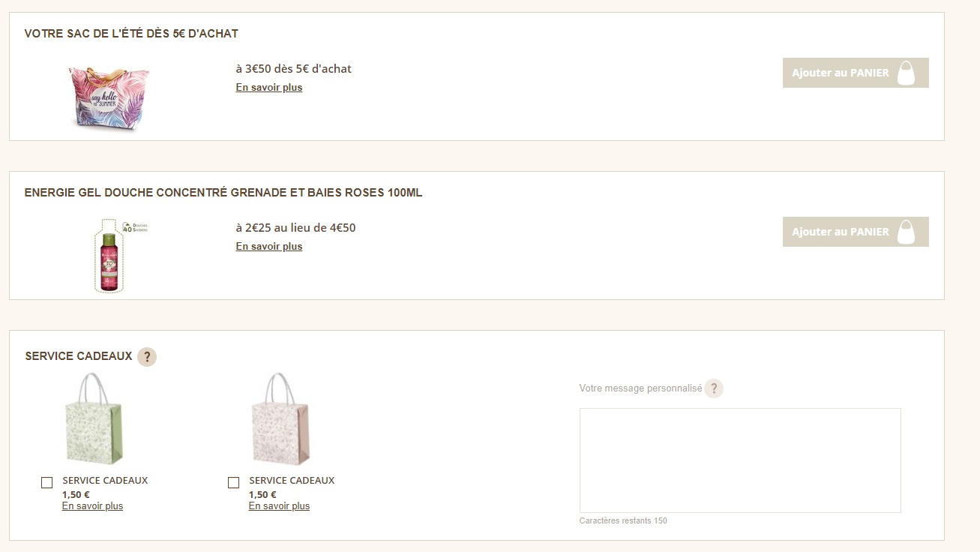The width and height of the screenshot is (980, 552).
Task: Click the green gift bag image
Action: [x=95, y=421]
